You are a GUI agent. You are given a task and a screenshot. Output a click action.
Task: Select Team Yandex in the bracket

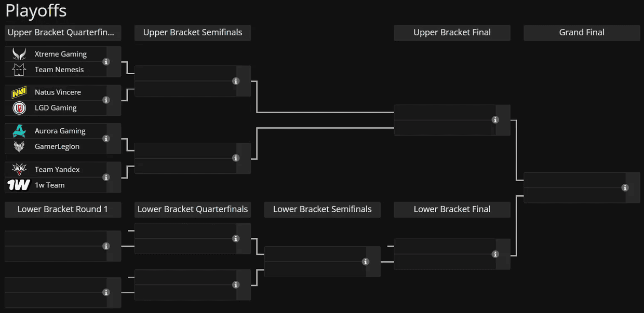[x=57, y=169]
